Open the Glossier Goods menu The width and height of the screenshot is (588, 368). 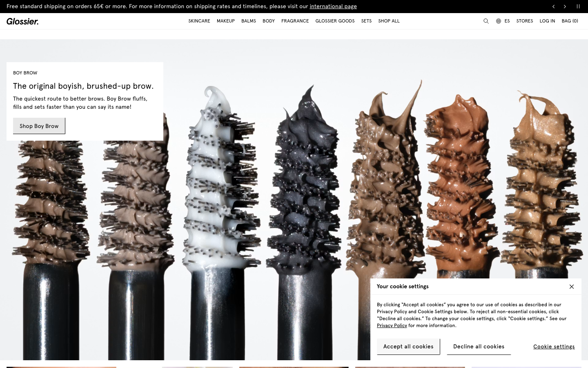tap(335, 21)
